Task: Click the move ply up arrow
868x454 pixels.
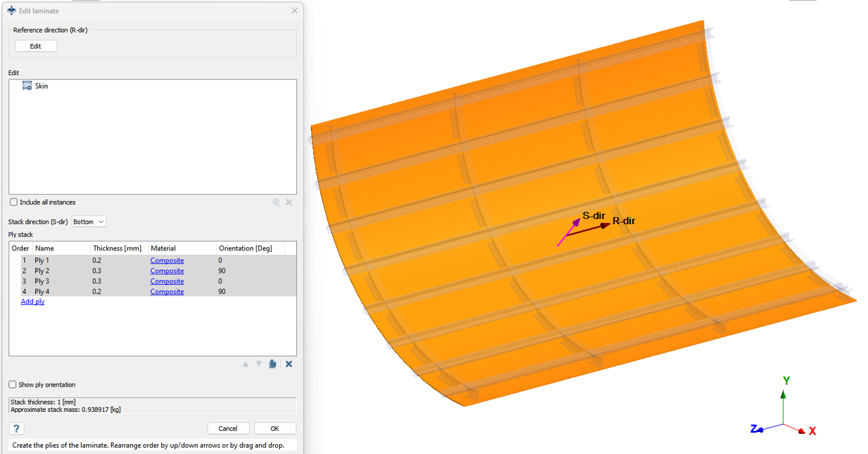Action: coord(246,364)
